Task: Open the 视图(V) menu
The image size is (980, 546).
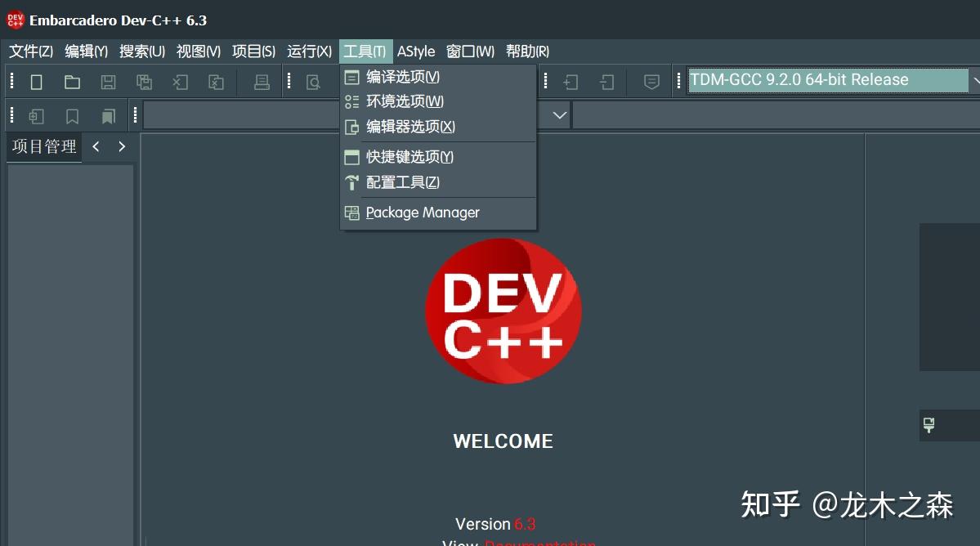Action: [x=198, y=51]
